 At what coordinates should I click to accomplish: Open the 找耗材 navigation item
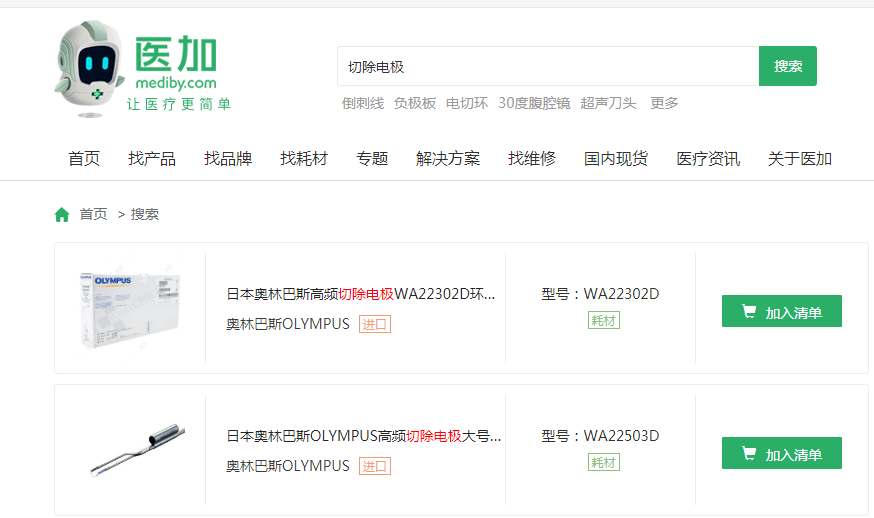coord(304,159)
